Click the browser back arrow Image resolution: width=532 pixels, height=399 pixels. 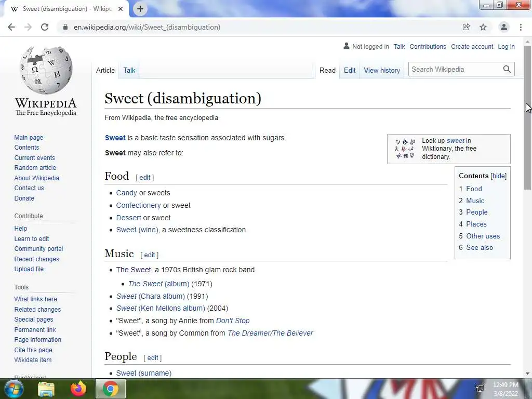11,27
